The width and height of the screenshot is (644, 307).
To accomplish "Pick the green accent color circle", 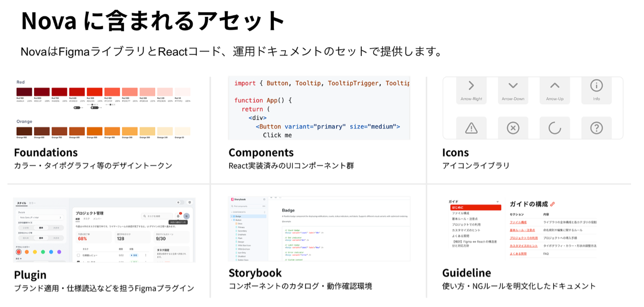I will coord(43,252).
